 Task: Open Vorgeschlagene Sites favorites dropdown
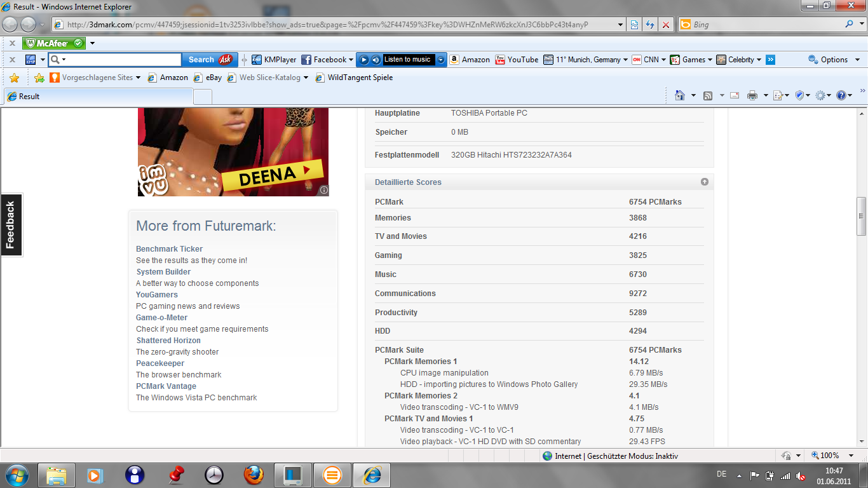point(138,78)
